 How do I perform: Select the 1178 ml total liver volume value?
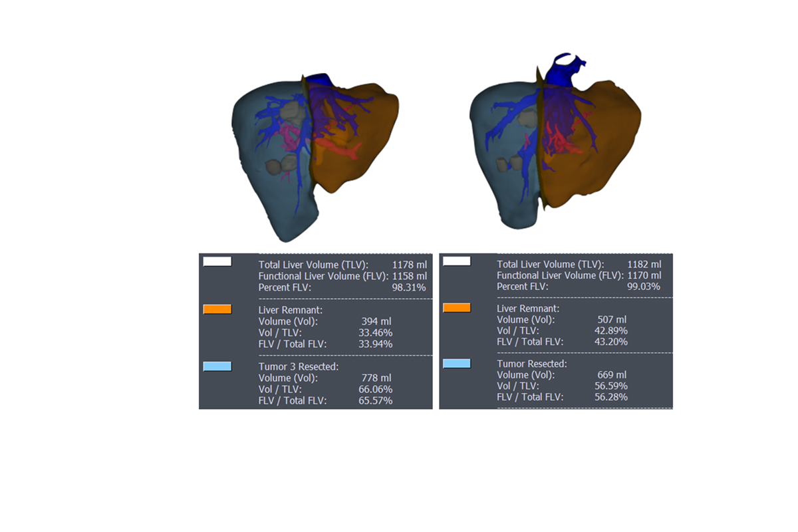click(x=409, y=265)
